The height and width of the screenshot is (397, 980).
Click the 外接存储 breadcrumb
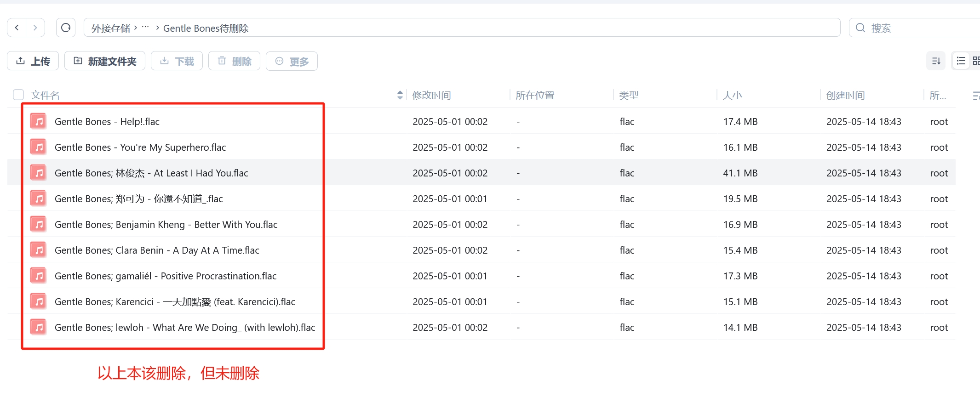coord(111,28)
